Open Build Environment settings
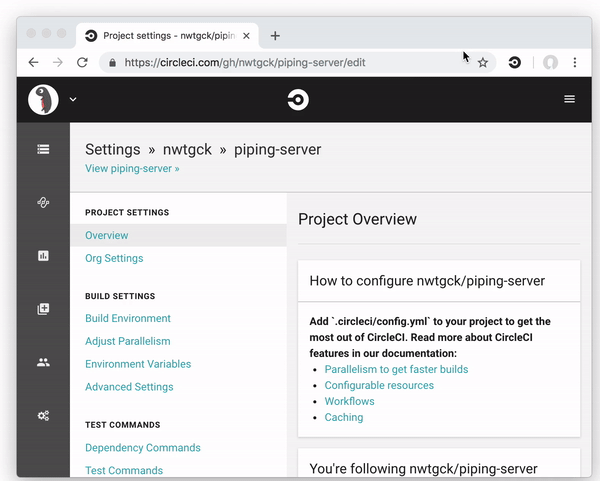Screen dimensions: 600x481 (128, 318)
